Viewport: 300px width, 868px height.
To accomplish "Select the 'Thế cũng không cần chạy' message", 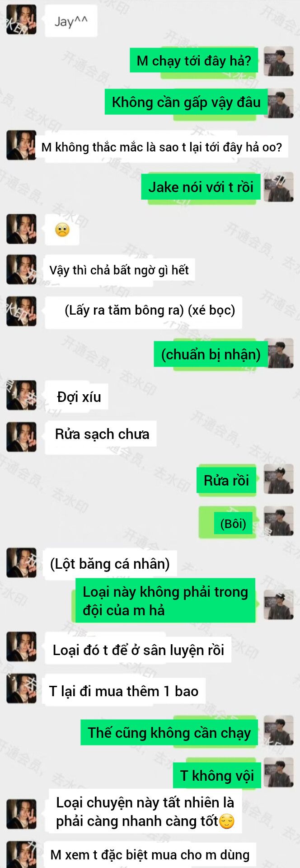I will click(169, 732).
